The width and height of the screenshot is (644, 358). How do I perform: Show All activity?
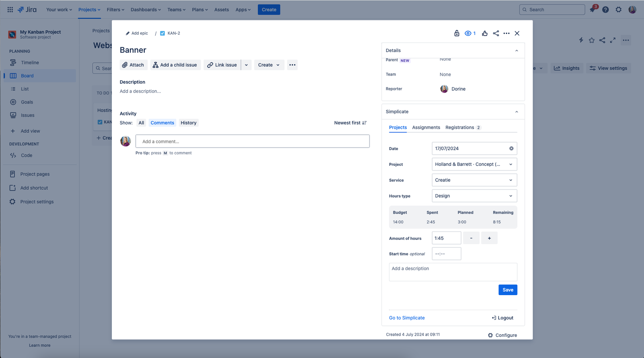click(x=141, y=123)
